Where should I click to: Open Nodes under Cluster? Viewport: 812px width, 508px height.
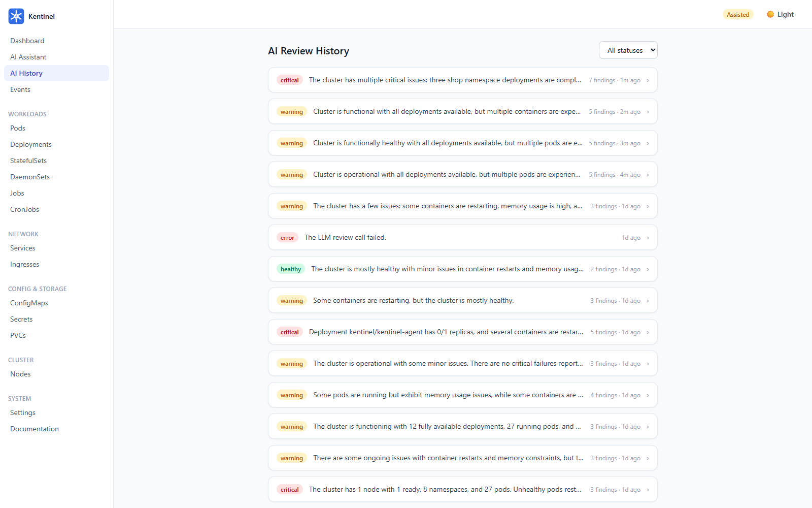coord(56,374)
